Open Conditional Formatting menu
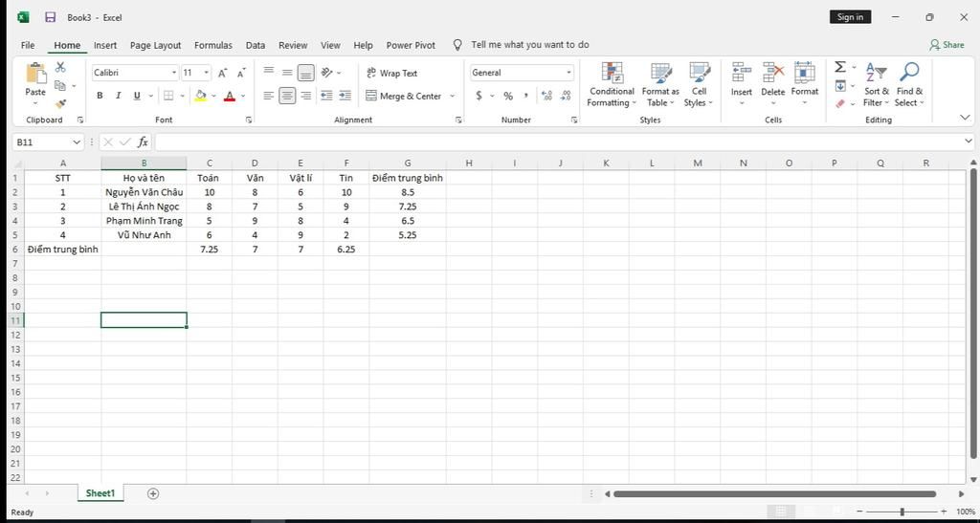The image size is (980, 523). [x=612, y=85]
